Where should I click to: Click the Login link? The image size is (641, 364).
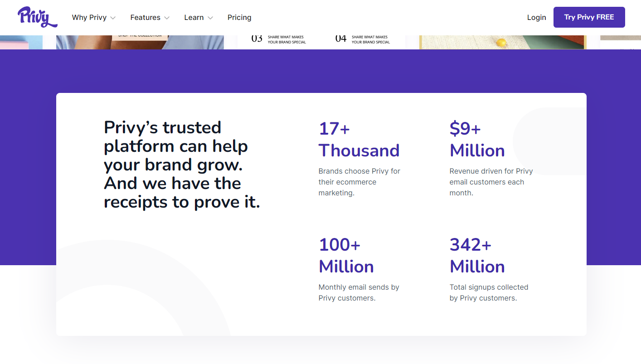point(536,18)
